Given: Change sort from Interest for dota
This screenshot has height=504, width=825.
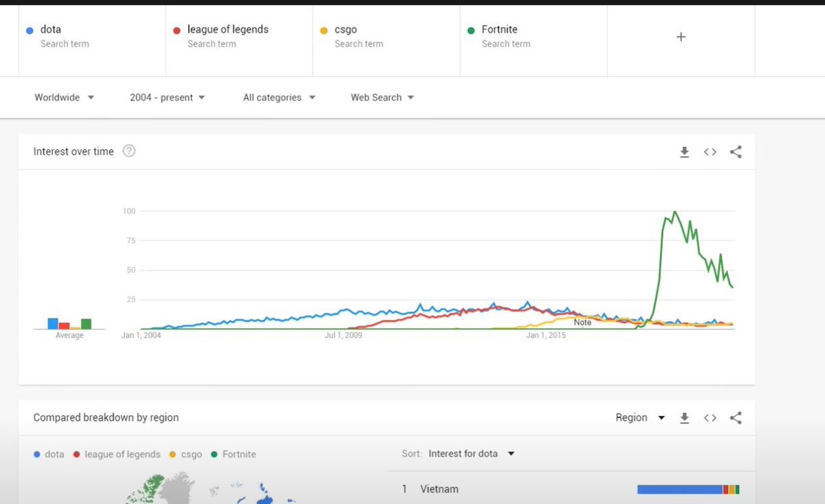Looking at the screenshot, I should (x=472, y=454).
